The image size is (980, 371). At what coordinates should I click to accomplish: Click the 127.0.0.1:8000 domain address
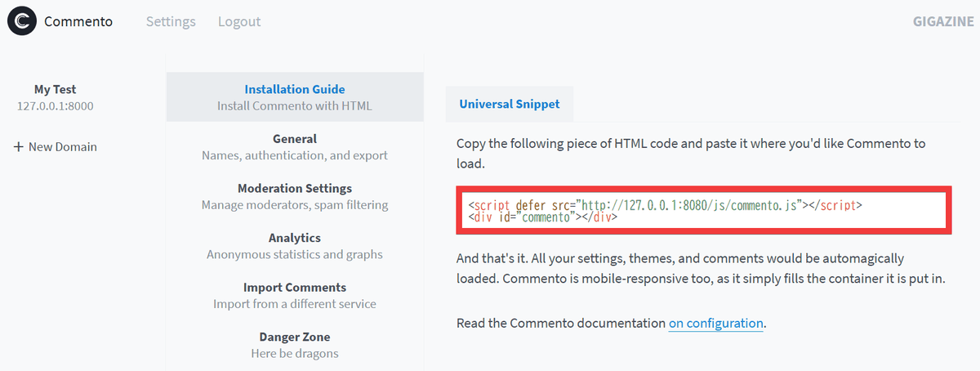tap(55, 106)
